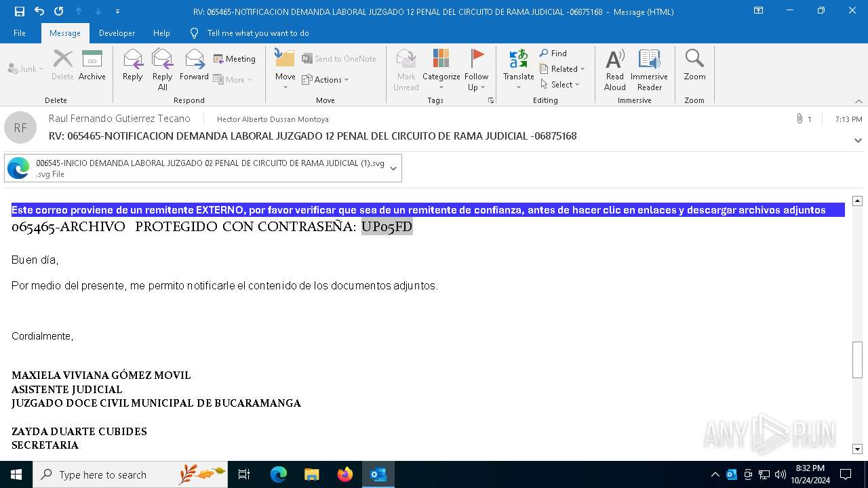Click Tell me what you want to do box
The image size is (868, 488).
pos(258,33)
